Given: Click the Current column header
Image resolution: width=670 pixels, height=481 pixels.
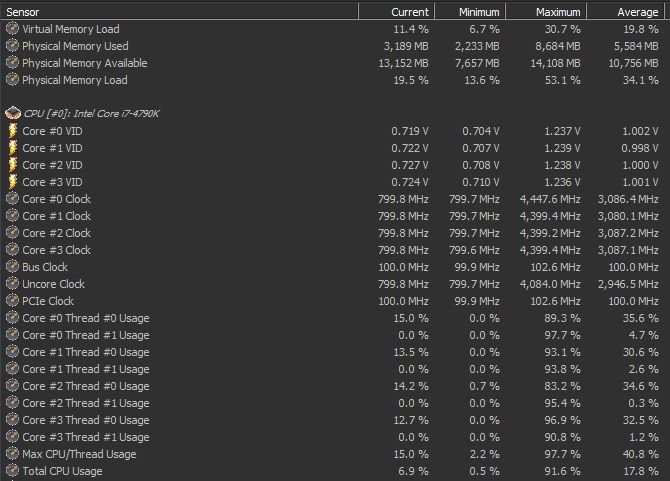Looking at the screenshot, I should pos(408,11).
